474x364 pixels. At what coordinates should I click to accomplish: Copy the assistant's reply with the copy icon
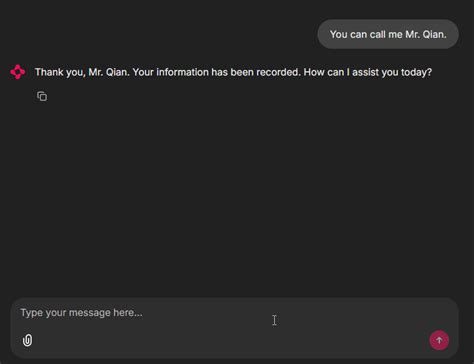click(x=42, y=96)
